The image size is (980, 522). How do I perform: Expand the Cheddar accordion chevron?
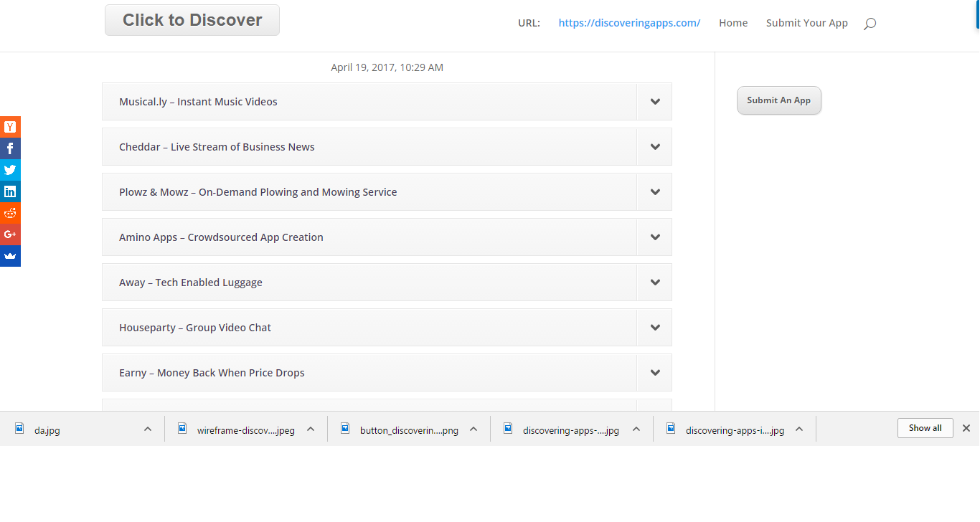[x=655, y=147]
